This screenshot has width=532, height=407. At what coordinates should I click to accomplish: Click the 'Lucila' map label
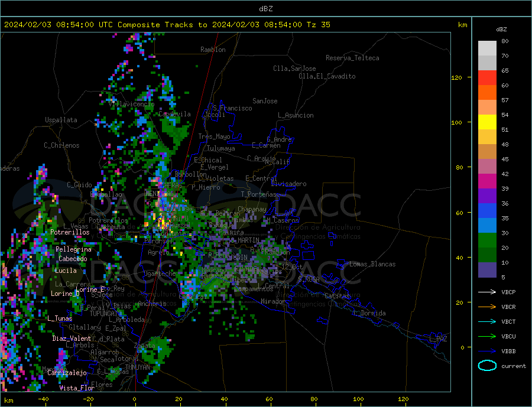66,271
